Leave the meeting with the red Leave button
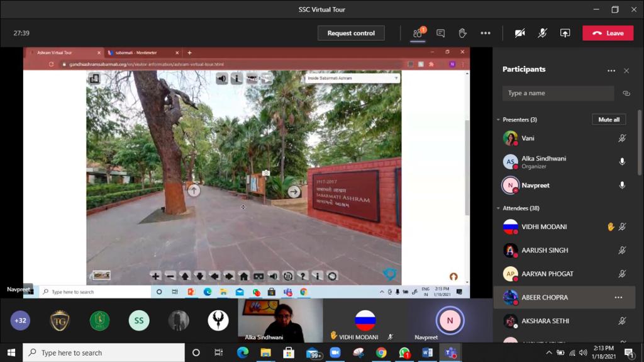 [608, 33]
